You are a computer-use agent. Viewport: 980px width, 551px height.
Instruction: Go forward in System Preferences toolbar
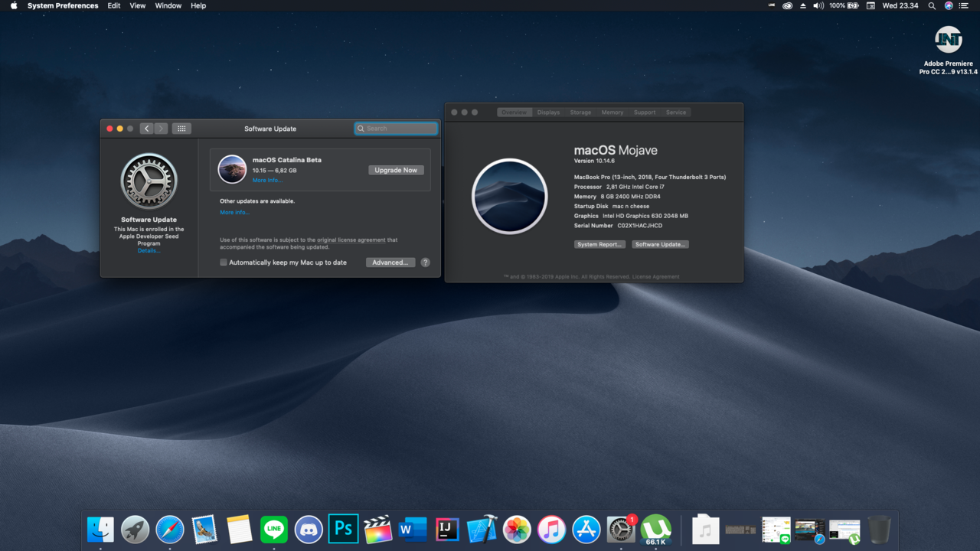coord(161,129)
